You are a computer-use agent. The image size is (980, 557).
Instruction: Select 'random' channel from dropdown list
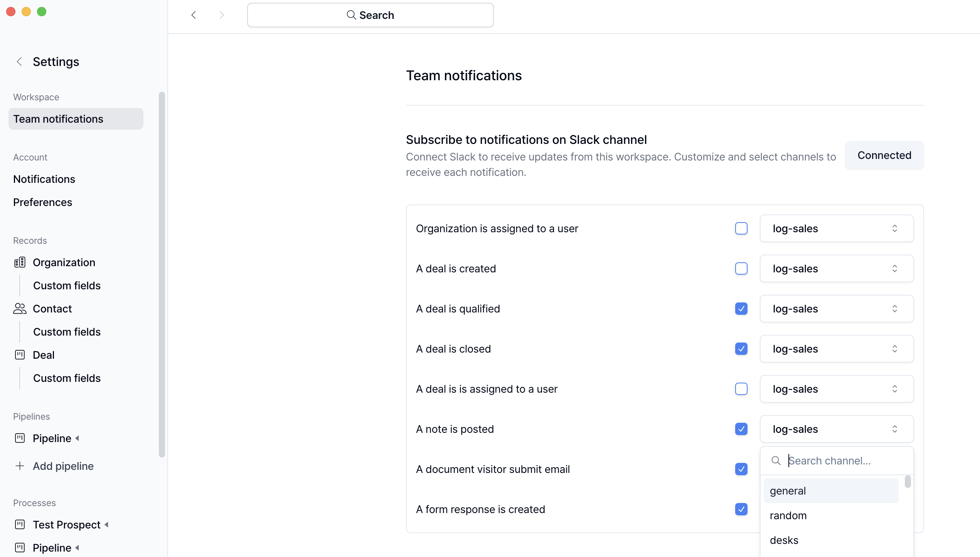(788, 515)
